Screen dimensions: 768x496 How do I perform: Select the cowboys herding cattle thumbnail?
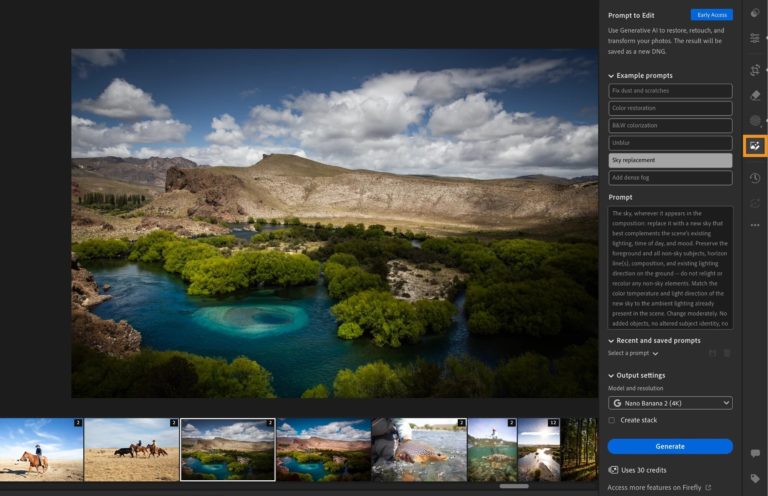[131, 449]
